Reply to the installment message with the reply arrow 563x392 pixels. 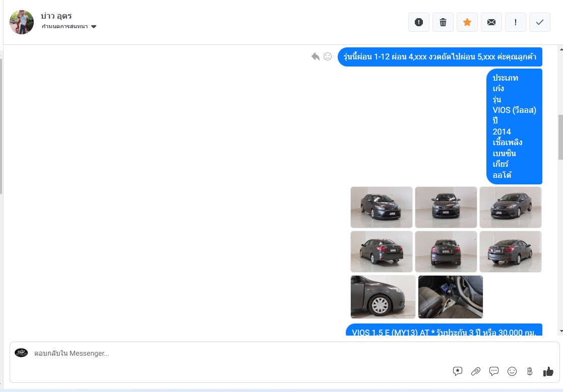point(315,56)
